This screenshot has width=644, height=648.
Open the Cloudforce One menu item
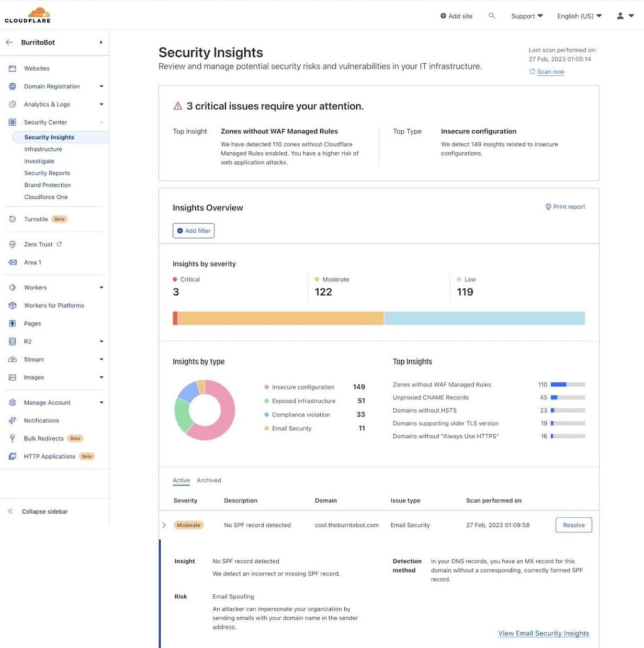coord(46,197)
